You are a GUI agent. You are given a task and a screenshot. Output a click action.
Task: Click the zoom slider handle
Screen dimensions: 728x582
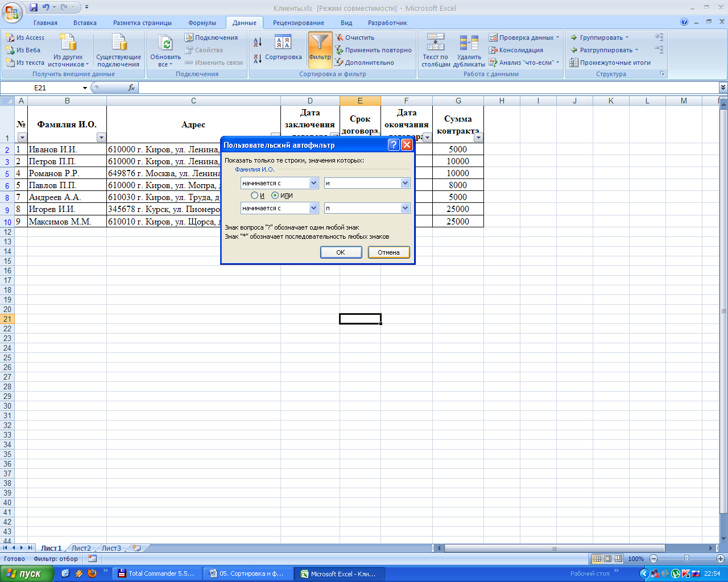tap(686, 559)
